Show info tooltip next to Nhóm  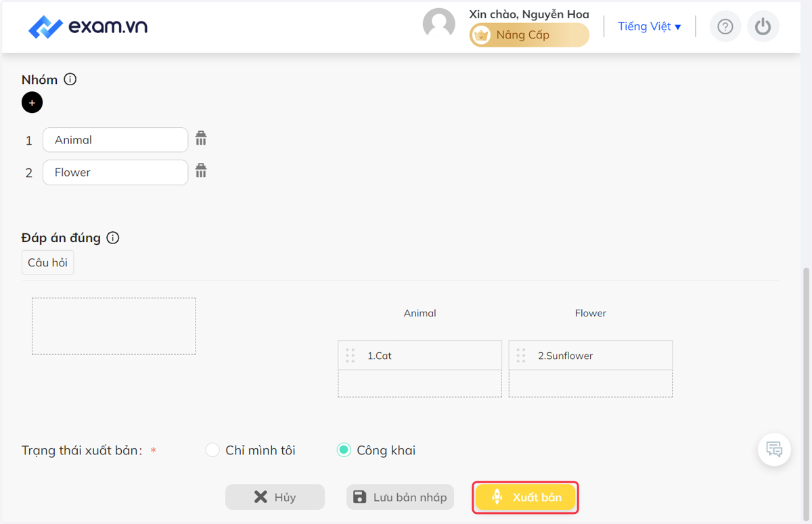70,79
